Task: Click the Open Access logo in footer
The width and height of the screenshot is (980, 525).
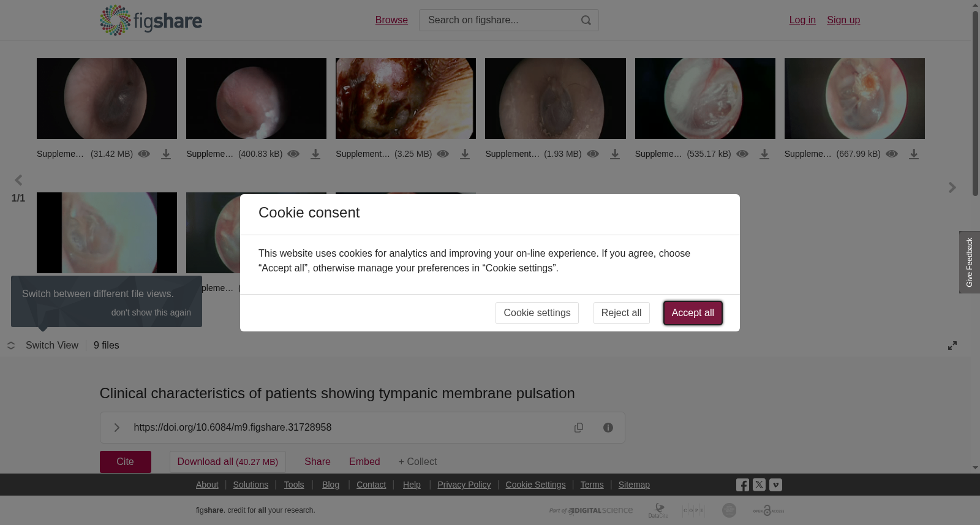Action: click(x=769, y=510)
